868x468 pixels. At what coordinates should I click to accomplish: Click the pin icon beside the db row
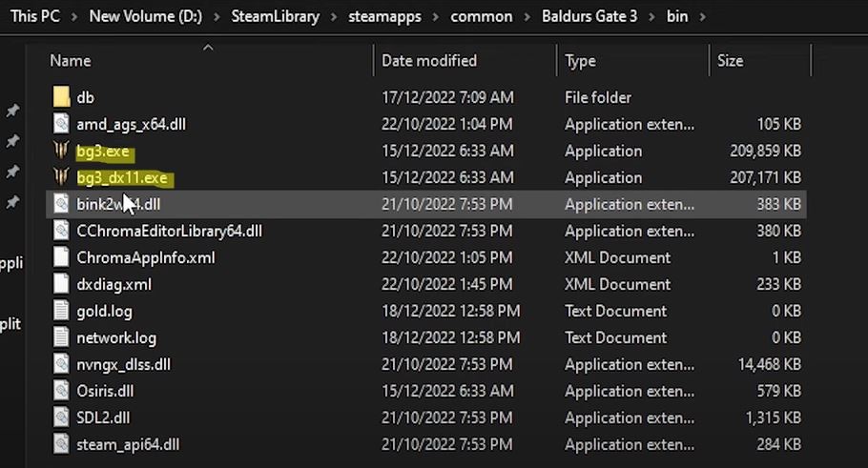coord(12,111)
